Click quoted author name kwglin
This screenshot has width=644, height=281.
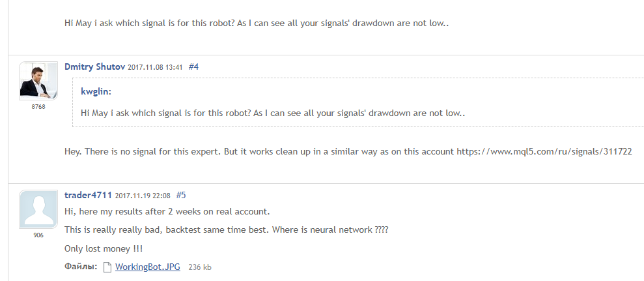tap(96, 91)
